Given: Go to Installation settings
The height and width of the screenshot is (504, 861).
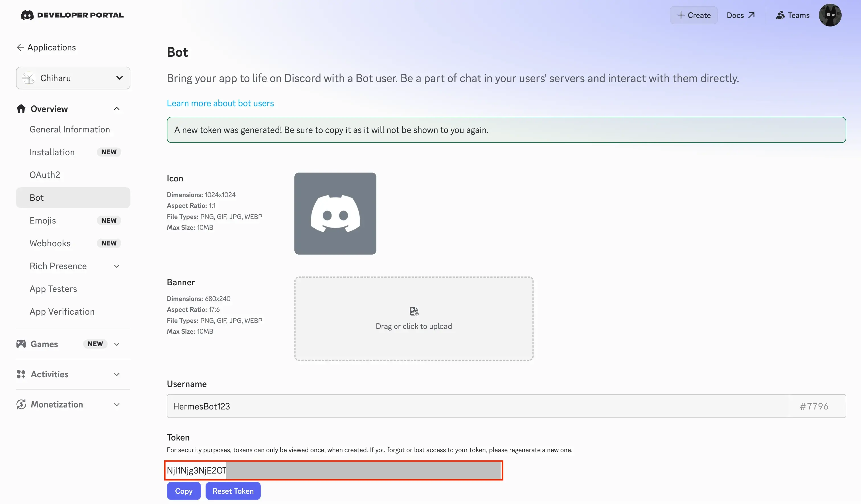Looking at the screenshot, I should [52, 152].
